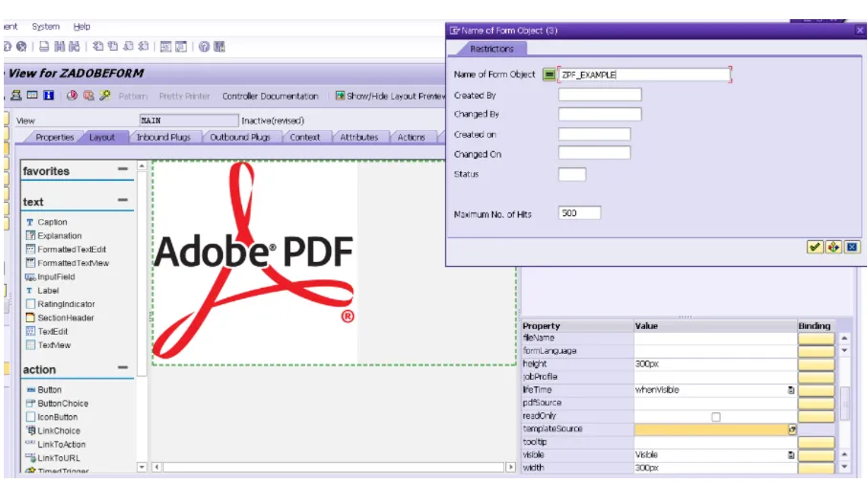The image size is (868, 483).
Task: Click the Binding button for fileName
Action: click(x=816, y=338)
